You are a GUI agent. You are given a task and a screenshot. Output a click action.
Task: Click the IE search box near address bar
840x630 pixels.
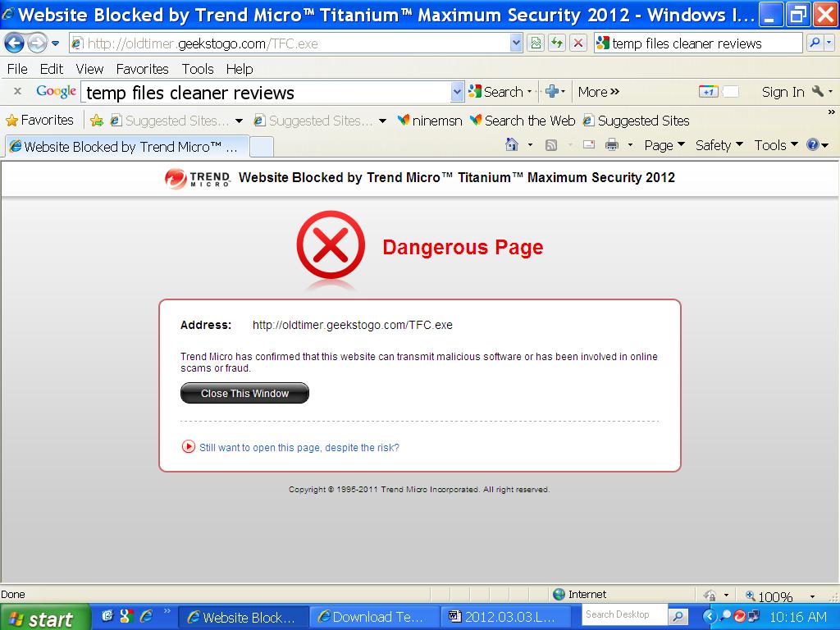[697, 43]
